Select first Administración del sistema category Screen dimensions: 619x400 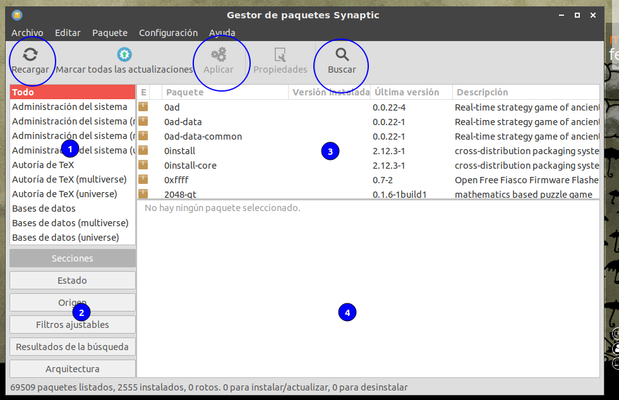tap(73, 107)
